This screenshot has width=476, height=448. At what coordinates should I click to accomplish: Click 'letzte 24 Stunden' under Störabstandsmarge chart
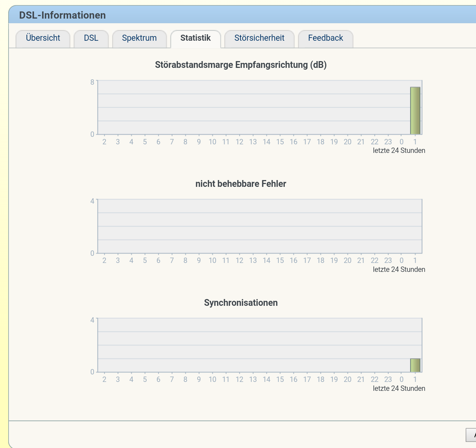[399, 151]
